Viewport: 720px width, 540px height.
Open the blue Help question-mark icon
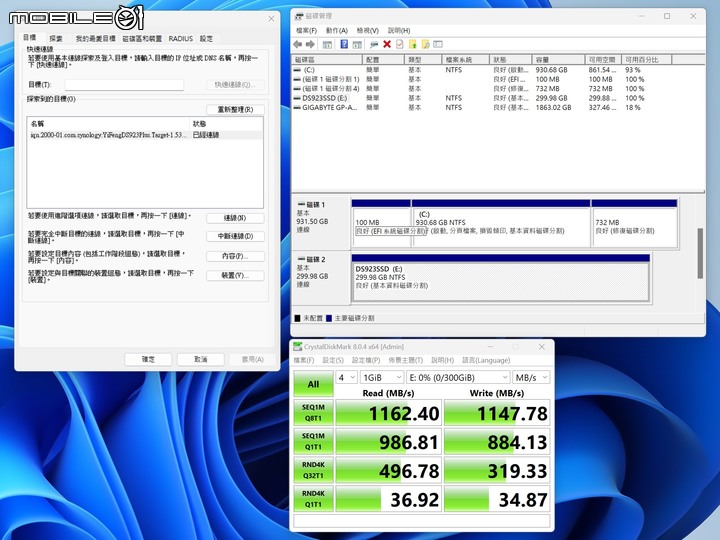point(344,45)
